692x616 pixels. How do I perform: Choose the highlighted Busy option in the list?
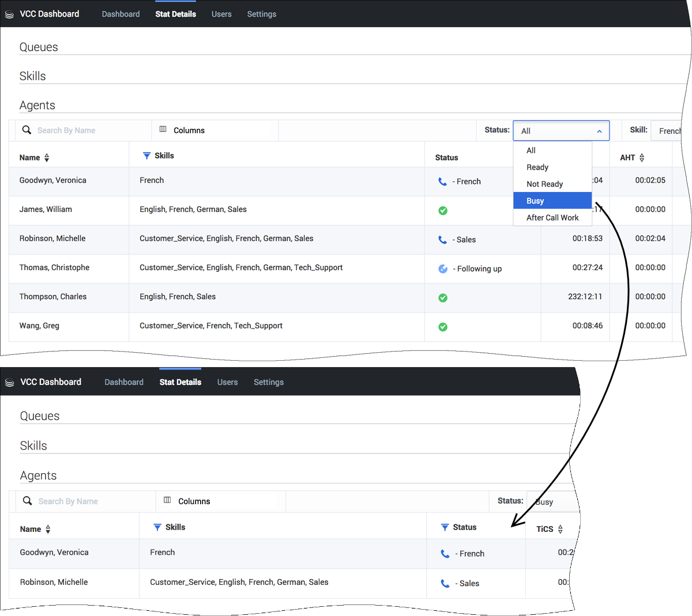(x=535, y=201)
